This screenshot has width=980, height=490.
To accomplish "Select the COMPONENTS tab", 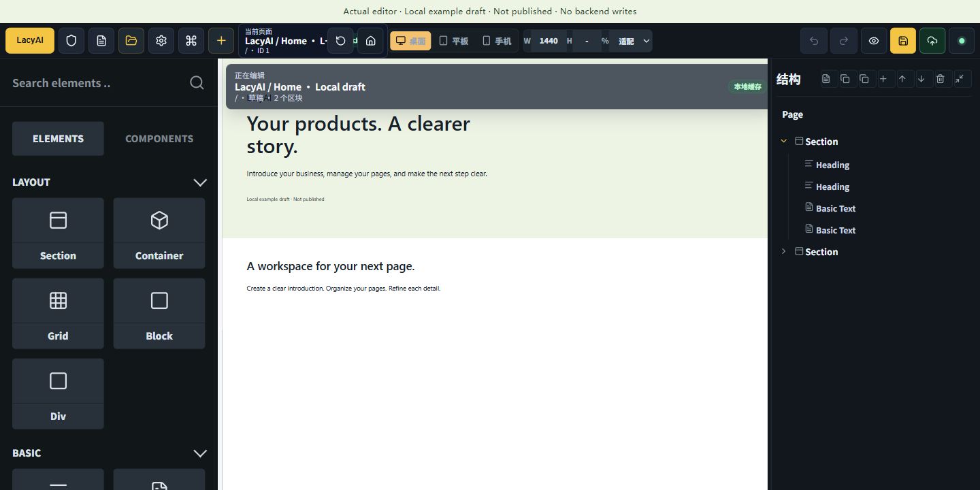I will tap(159, 139).
